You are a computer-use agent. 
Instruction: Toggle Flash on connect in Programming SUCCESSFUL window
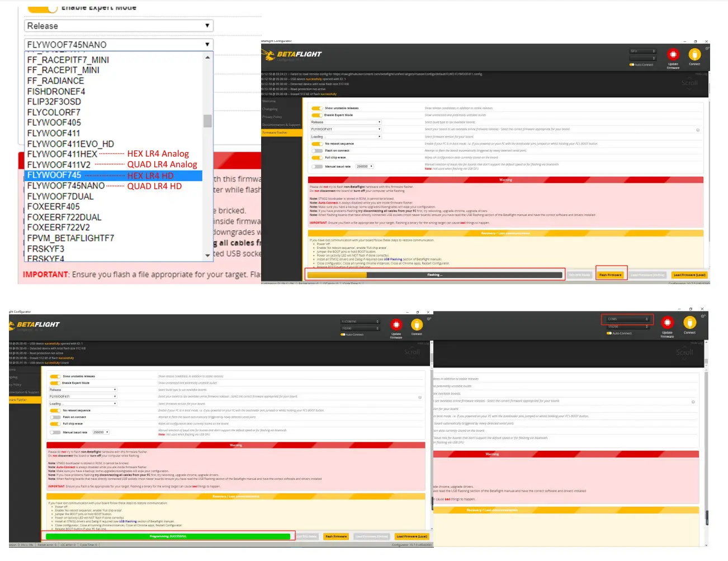tap(55, 417)
